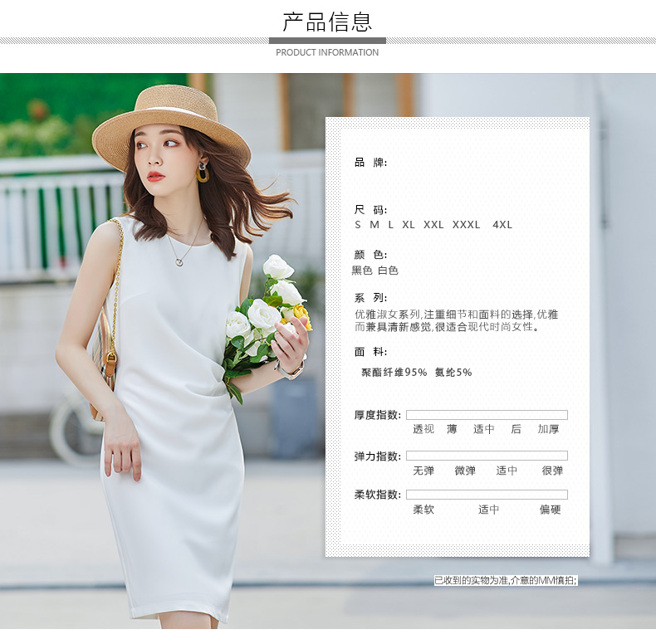Click the PRODUCT INFORMATION subtitle
The width and height of the screenshot is (656, 644).
point(327,52)
